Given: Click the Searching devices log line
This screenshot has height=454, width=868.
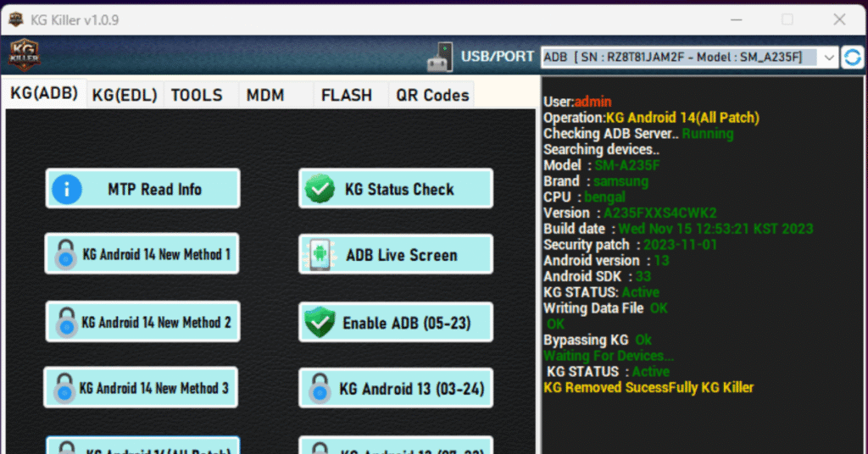Looking at the screenshot, I should (601, 150).
